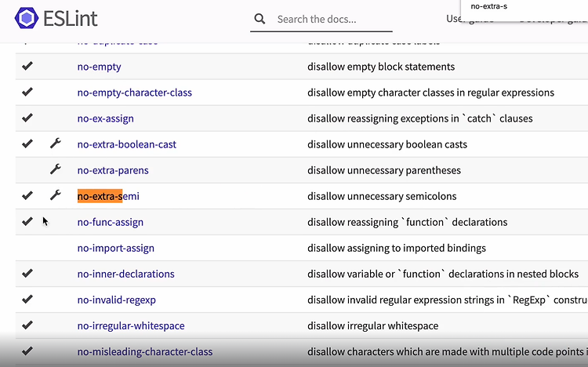Open the highlighted no-extra-semi rule
Image resolution: width=588 pixels, height=367 pixels.
(x=108, y=196)
